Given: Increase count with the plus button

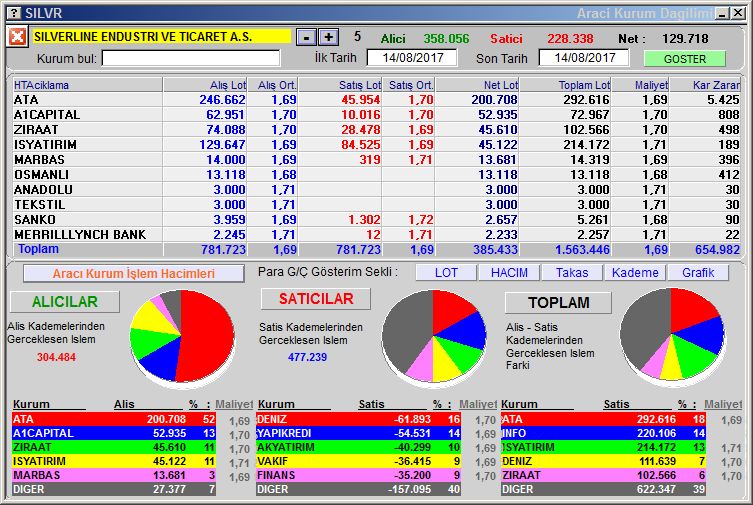Looking at the screenshot, I should [328, 37].
